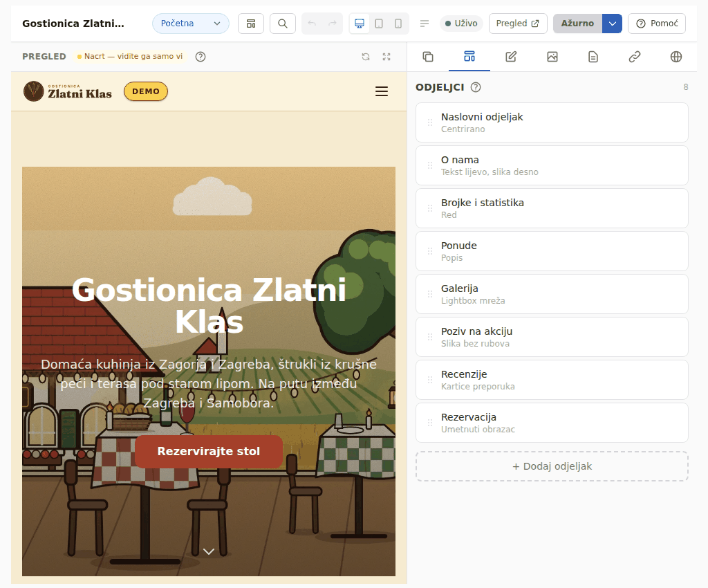Switch to tablet preview mode

click(x=379, y=24)
